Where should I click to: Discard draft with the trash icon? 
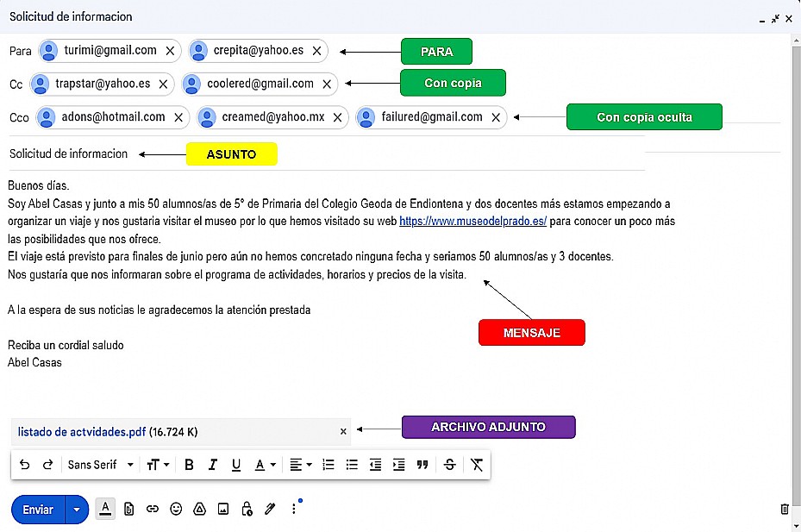pyautogui.click(x=784, y=510)
